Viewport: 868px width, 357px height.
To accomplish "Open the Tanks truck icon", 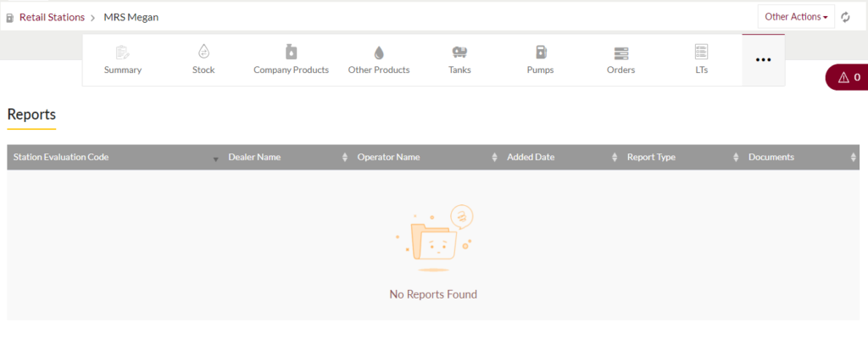I will tap(459, 52).
